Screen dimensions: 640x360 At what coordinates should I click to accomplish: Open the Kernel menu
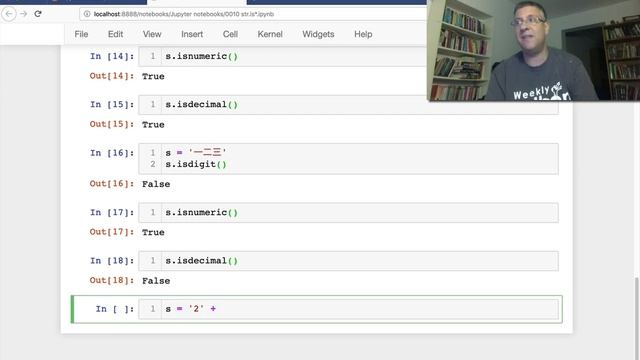coord(270,34)
